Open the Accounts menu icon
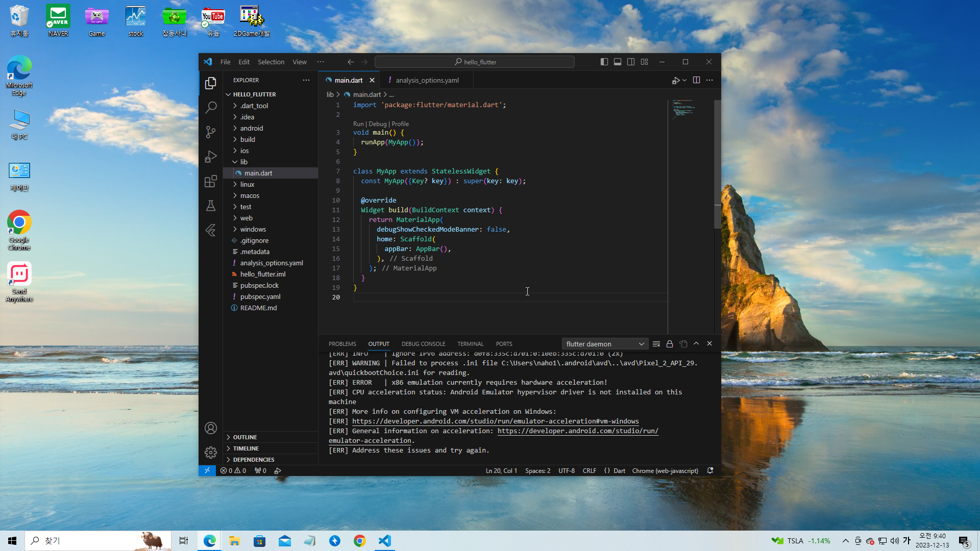 (211, 428)
